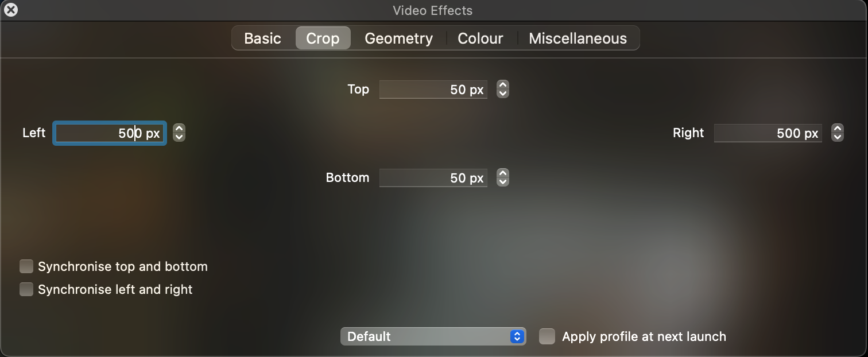Click into the Top crop input field
Viewport: 868px width, 357px height.
pos(433,90)
